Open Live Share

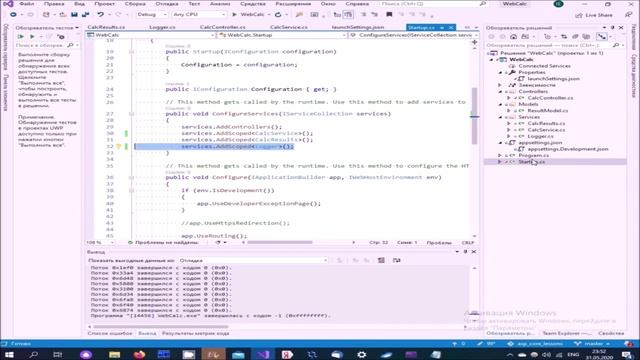click(x=594, y=15)
